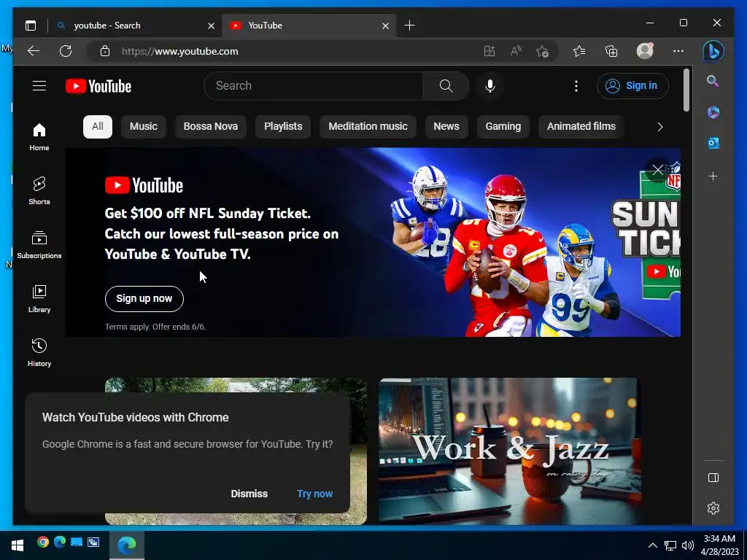This screenshot has width=747, height=560.
Task: Open the Favorites list icon
Action: [x=578, y=51]
